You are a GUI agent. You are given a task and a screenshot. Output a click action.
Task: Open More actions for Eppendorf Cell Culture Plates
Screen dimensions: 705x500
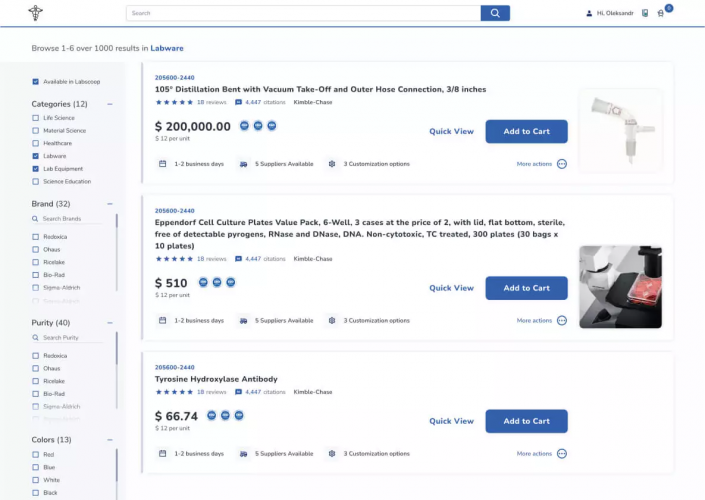click(x=562, y=320)
